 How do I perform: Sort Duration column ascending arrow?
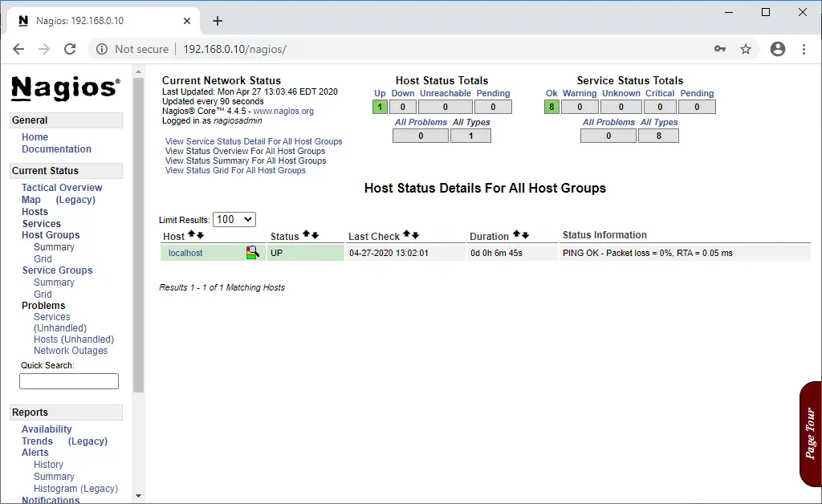516,234
